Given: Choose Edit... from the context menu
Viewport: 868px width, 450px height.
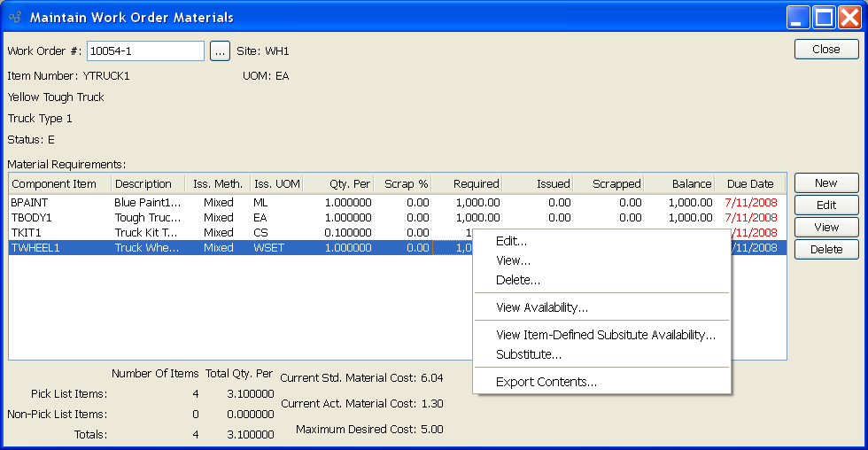Looking at the screenshot, I should pos(511,241).
